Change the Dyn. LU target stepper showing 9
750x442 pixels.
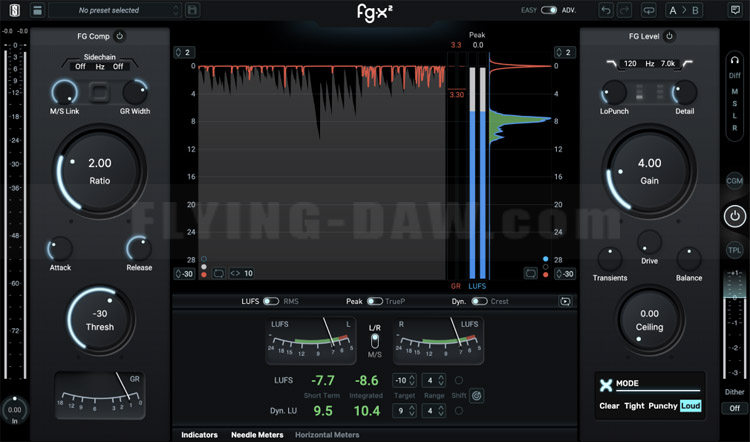point(404,410)
